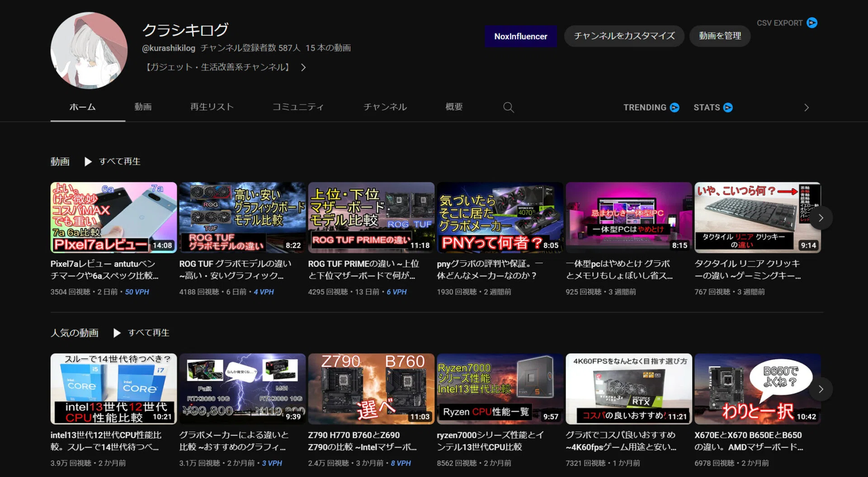Click the blue badge icon next to TRENDING
Image resolution: width=868 pixels, height=477 pixels.
click(x=675, y=107)
